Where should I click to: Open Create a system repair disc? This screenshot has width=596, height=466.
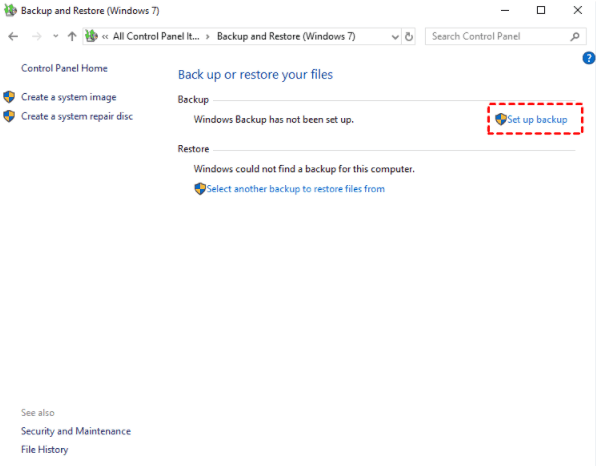(77, 116)
